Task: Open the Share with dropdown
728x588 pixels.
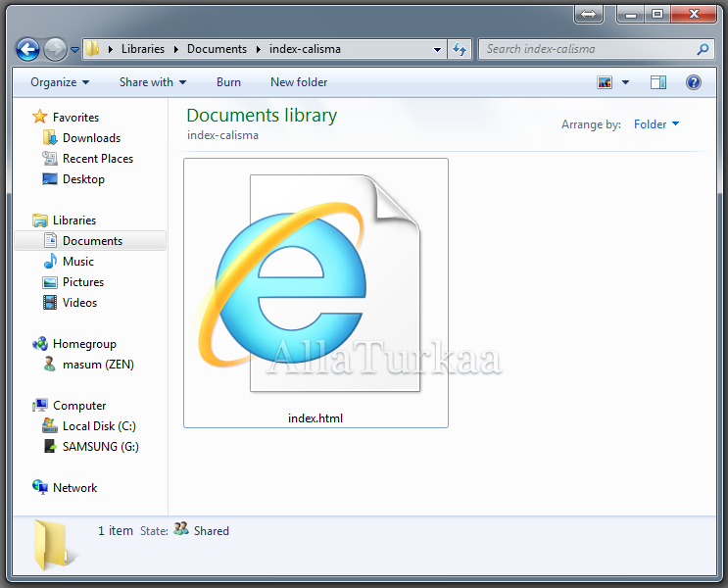Action: [x=153, y=82]
